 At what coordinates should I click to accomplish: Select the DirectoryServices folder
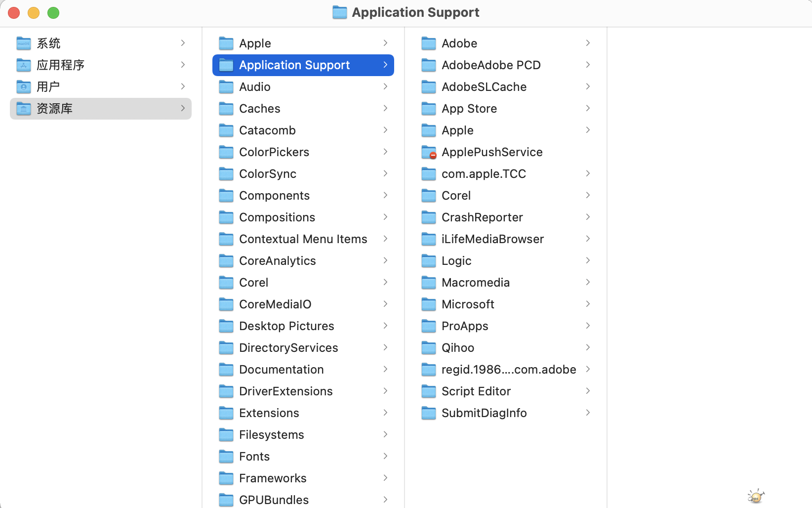coord(303,348)
